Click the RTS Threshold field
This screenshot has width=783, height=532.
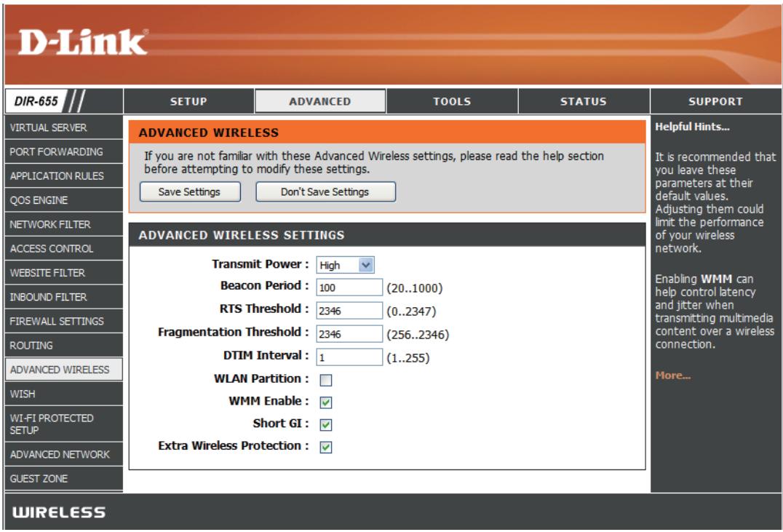point(349,311)
